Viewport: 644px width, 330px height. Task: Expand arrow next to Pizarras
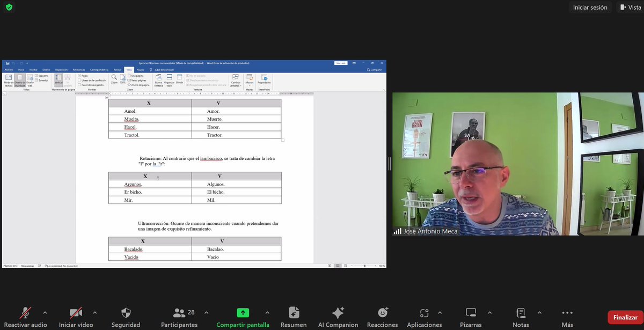[x=489, y=312]
